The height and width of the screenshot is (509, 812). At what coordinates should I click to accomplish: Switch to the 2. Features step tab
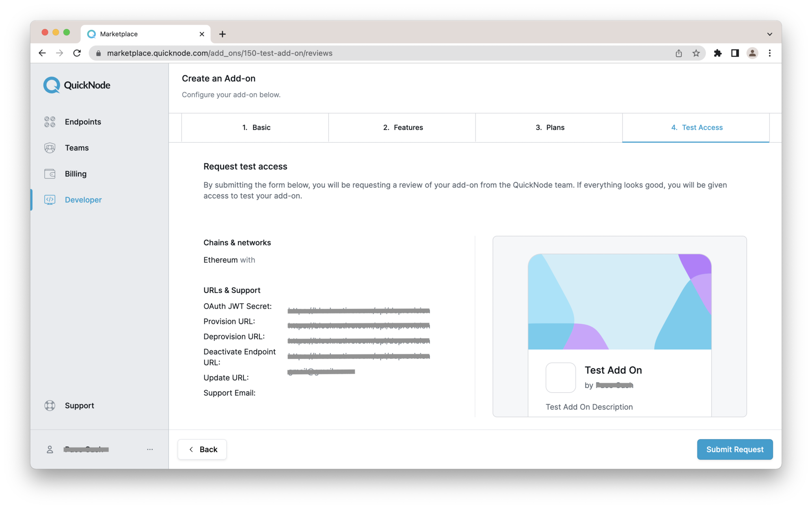(402, 128)
